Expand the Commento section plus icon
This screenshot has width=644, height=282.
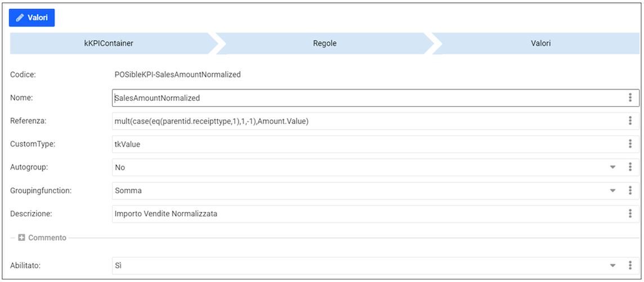(22, 238)
